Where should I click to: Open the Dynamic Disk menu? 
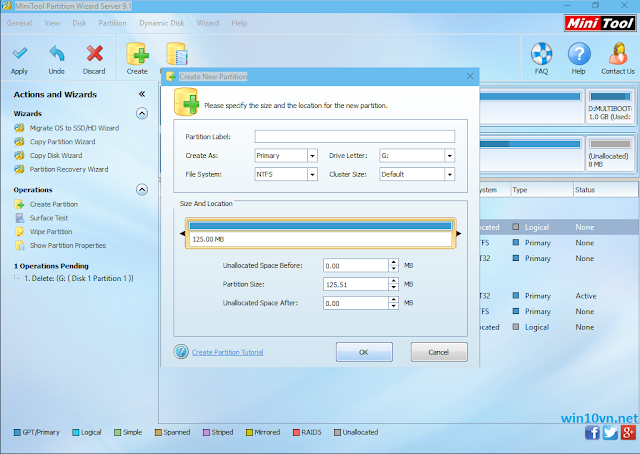click(x=162, y=23)
